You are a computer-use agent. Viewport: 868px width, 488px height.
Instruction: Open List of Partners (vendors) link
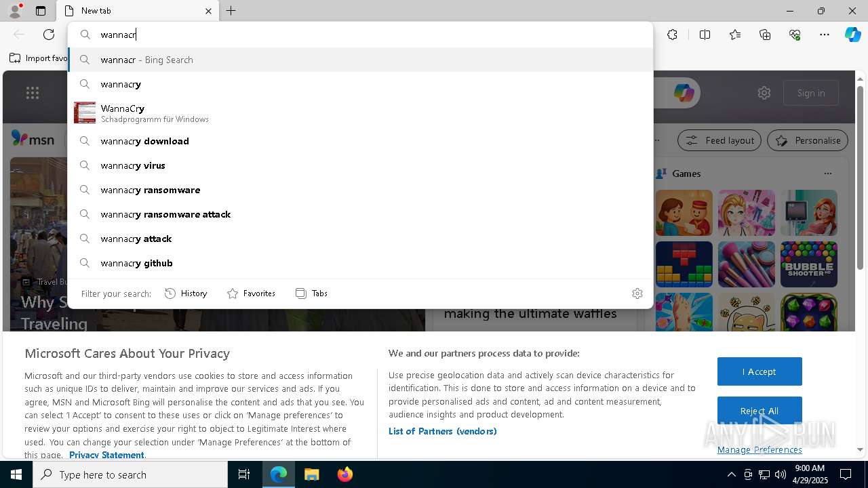(x=443, y=431)
